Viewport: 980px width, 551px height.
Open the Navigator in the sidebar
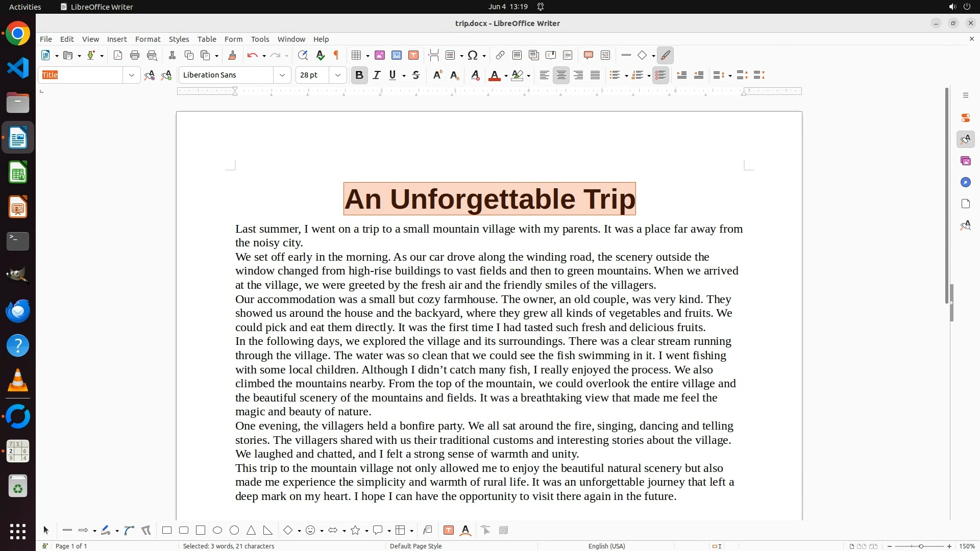[965, 183]
